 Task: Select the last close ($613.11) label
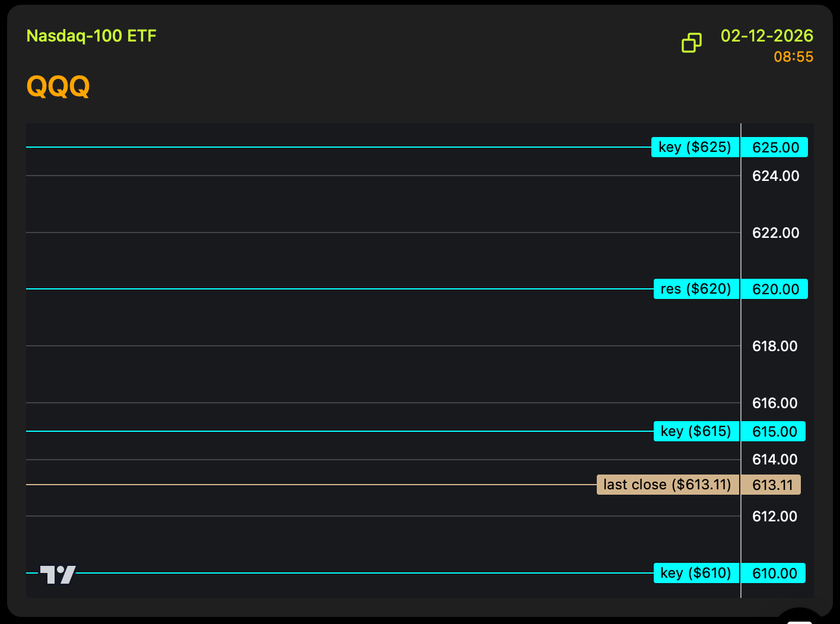click(x=668, y=485)
